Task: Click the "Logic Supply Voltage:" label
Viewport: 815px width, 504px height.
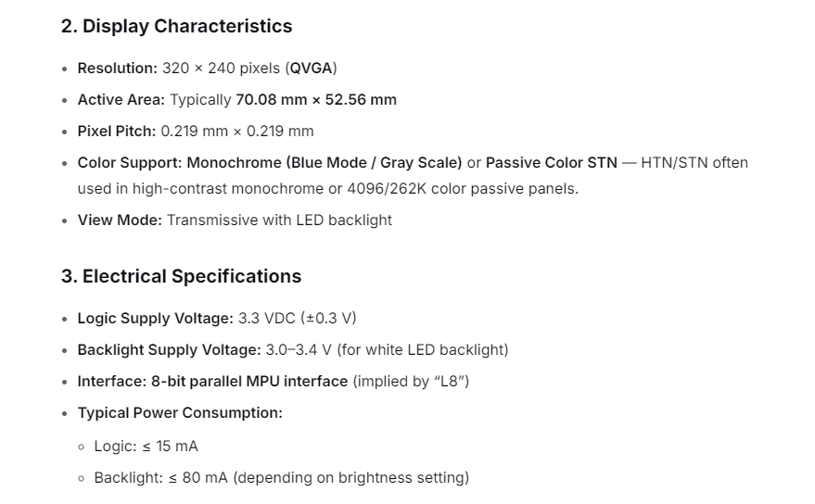Action: [x=155, y=318]
